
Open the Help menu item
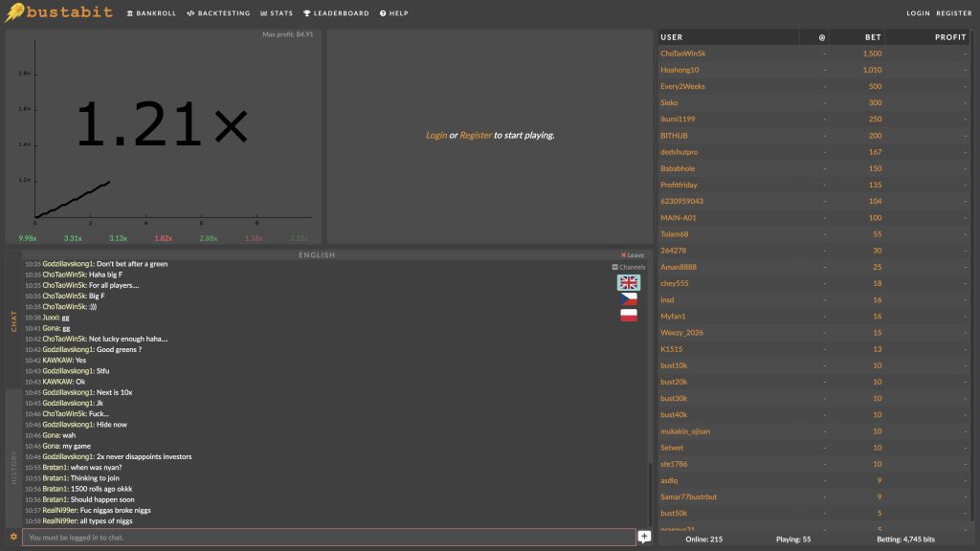[393, 13]
